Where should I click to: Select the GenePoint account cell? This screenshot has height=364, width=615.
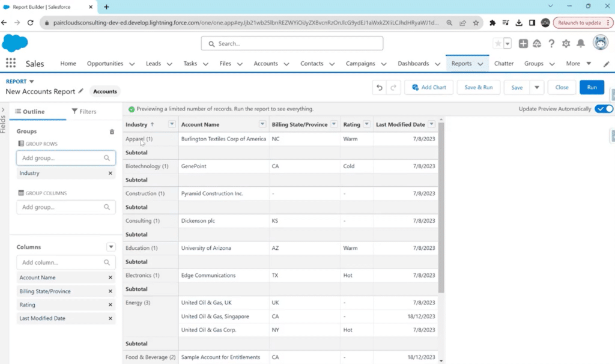click(223, 166)
